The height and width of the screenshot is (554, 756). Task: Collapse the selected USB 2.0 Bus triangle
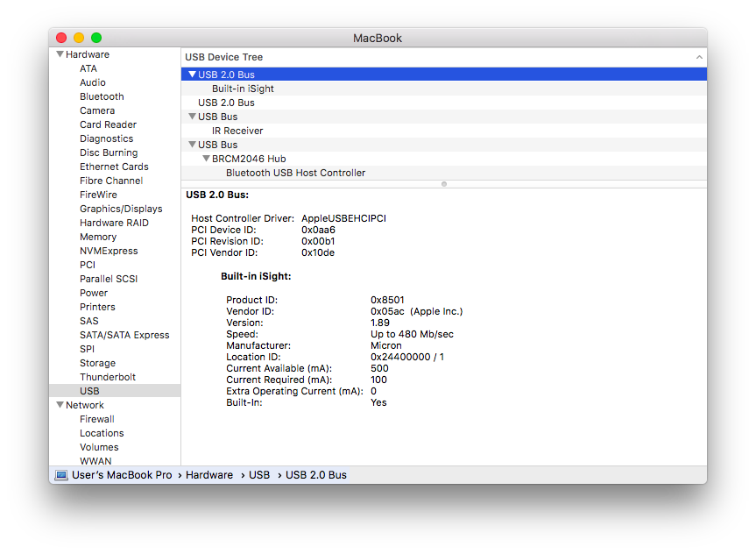(x=193, y=75)
